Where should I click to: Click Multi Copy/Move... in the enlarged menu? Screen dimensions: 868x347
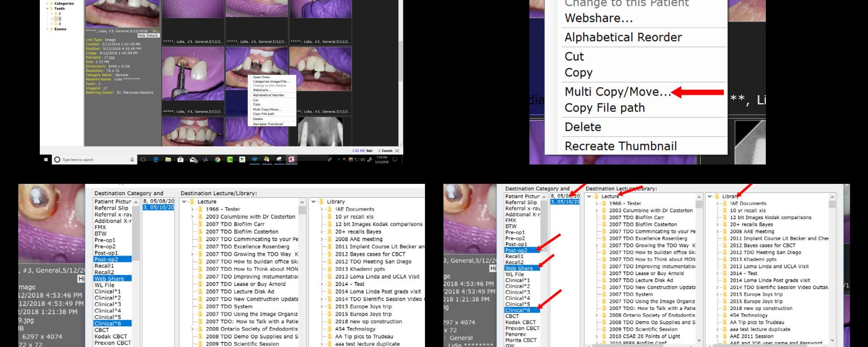(x=618, y=92)
